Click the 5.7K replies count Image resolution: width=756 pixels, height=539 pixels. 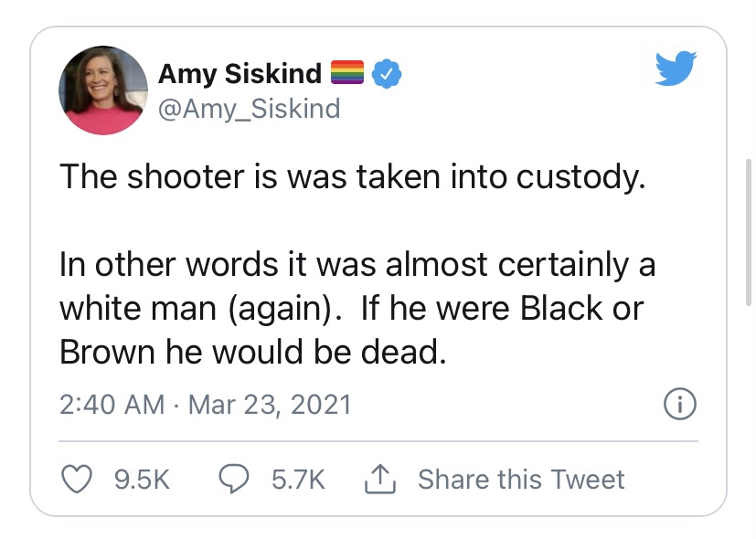click(x=298, y=480)
